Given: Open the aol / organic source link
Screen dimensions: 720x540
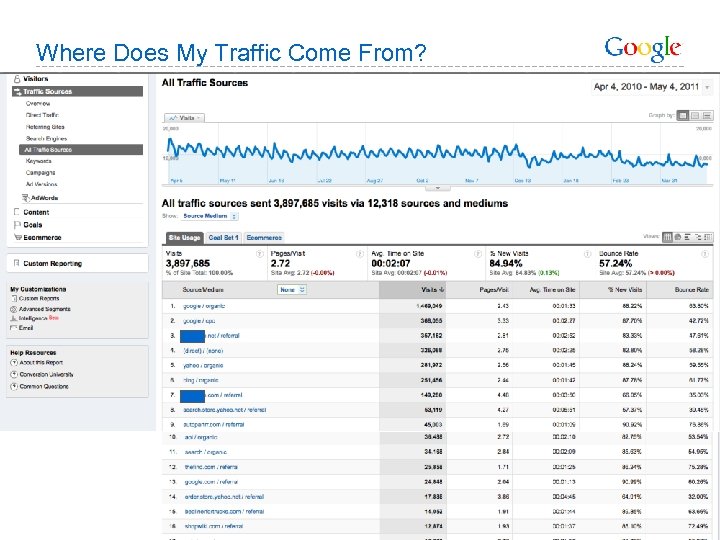Looking at the screenshot, I should click(x=201, y=438).
